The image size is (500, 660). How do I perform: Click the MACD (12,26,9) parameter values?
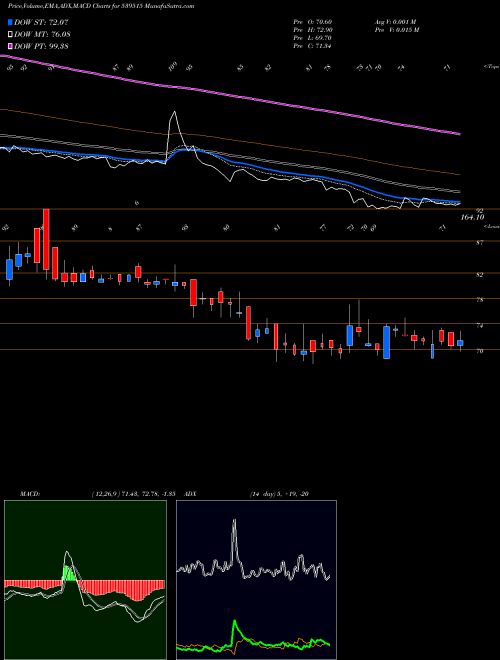click(x=133, y=494)
